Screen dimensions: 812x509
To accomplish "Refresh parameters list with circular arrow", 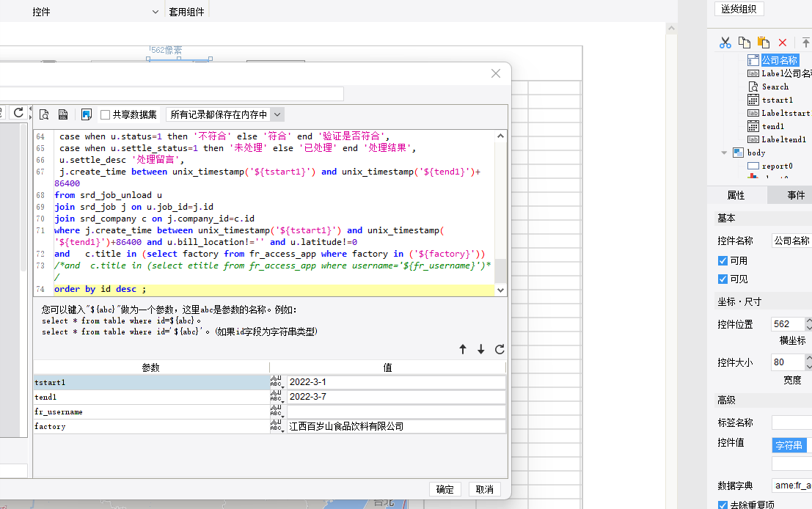I will [500, 350].
